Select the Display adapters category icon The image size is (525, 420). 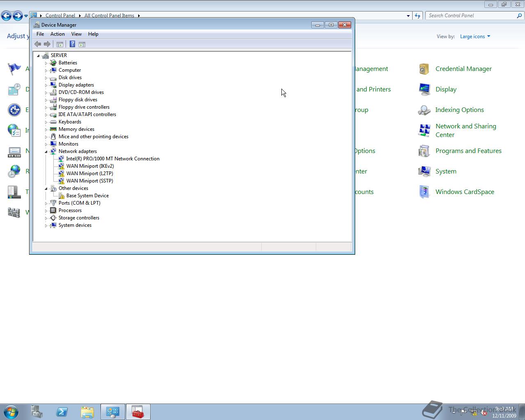53,85
